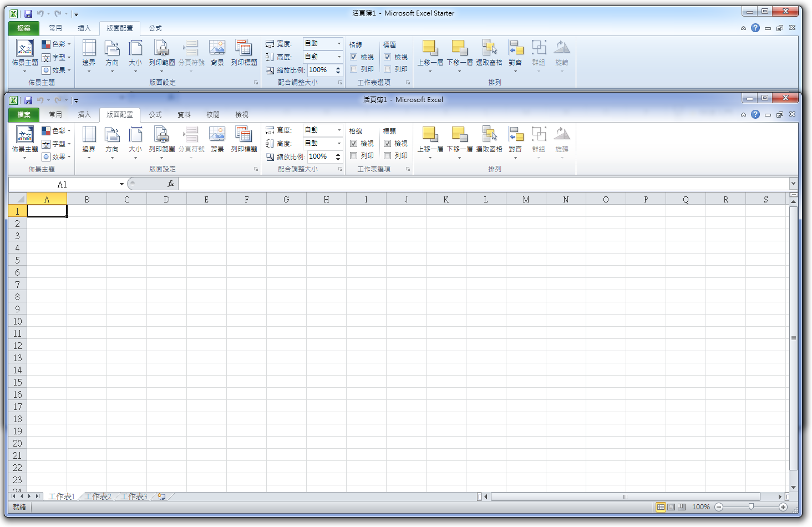Toggle 標題 檢視 checkbox in Excel Starter window
This screenshot has width=812, height=527.
387,57
